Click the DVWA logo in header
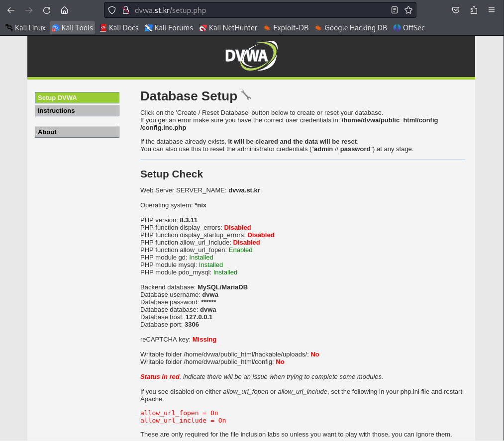 pos(251,56)
